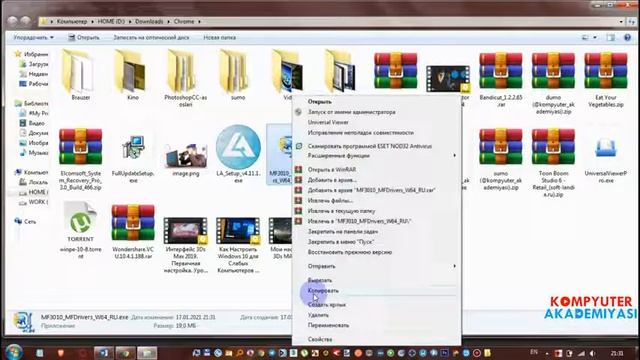
Task: Select WORK drive in navigation pane
Action: (33, 202)
